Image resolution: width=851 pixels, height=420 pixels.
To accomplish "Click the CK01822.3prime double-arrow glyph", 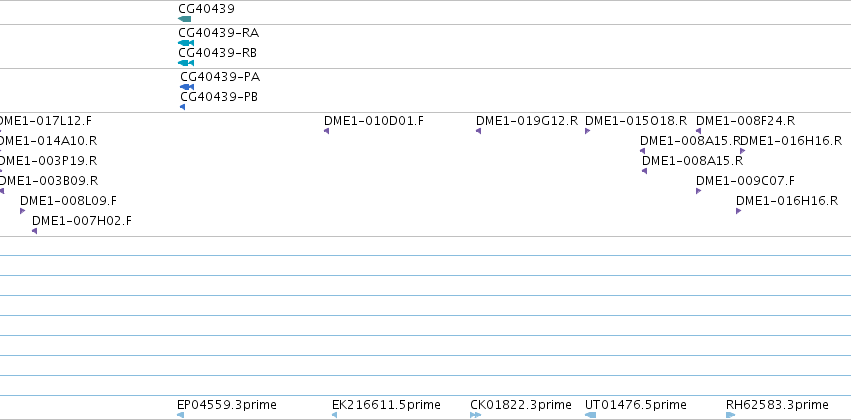I will pyautogui.click(x=475, y=415).
